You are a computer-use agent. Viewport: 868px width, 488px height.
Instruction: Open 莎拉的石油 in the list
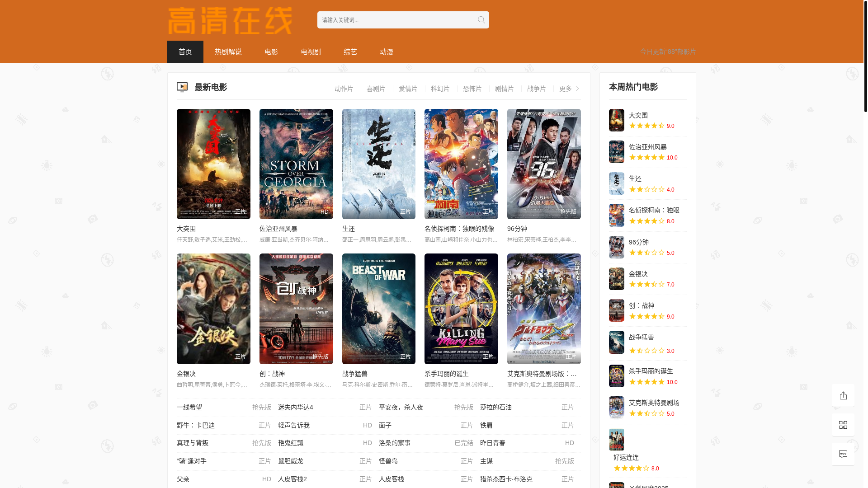(x=496, y=407)
